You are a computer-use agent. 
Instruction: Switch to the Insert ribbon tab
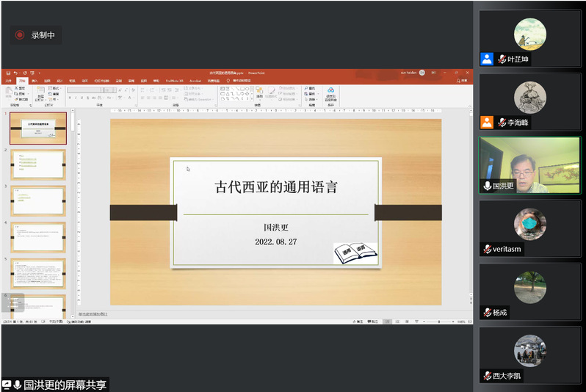[x=35, y=80]
